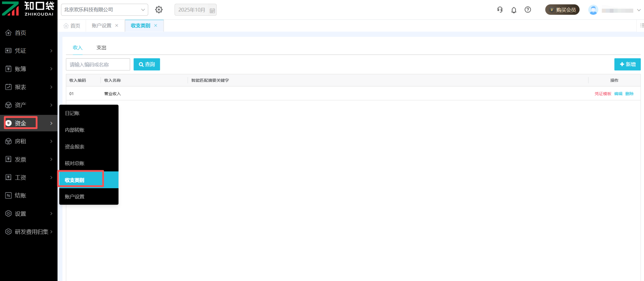Click the ZHIKOUDAI logo
This screenshot has width=644, height=281.
coord(28,9)
